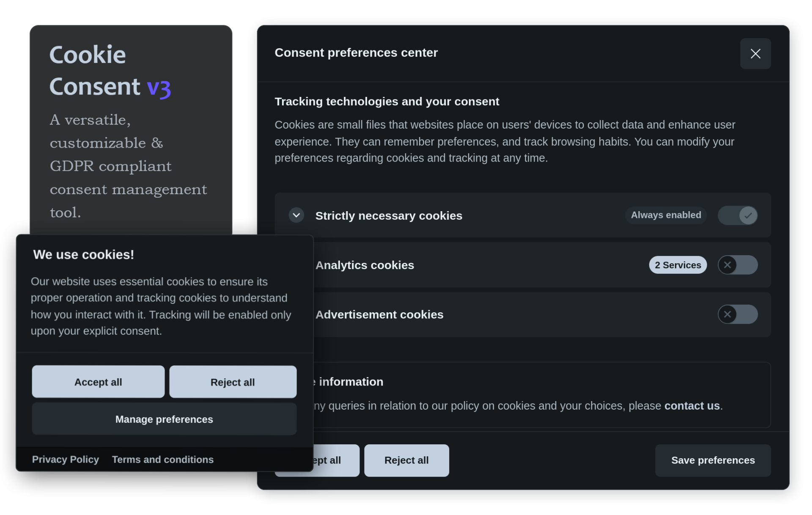Open the Privacy Policy link
This screenshot has width=812, height=515.
[x=66, y=459]
